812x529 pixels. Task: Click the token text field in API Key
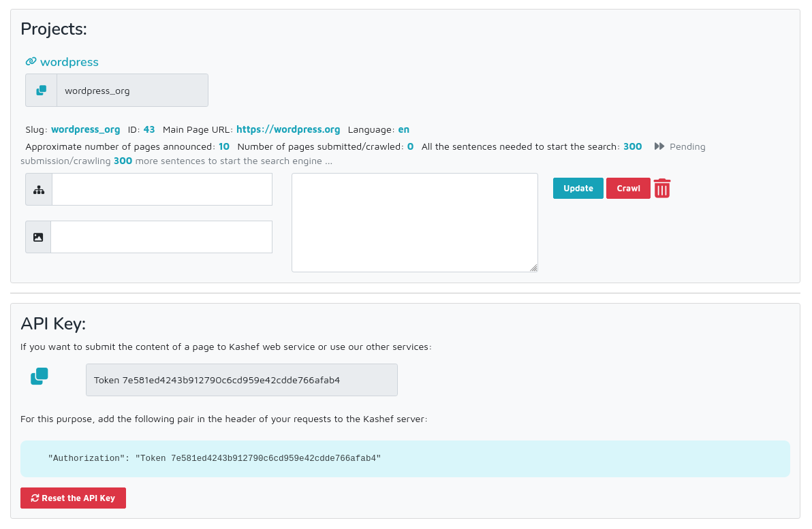242,380
